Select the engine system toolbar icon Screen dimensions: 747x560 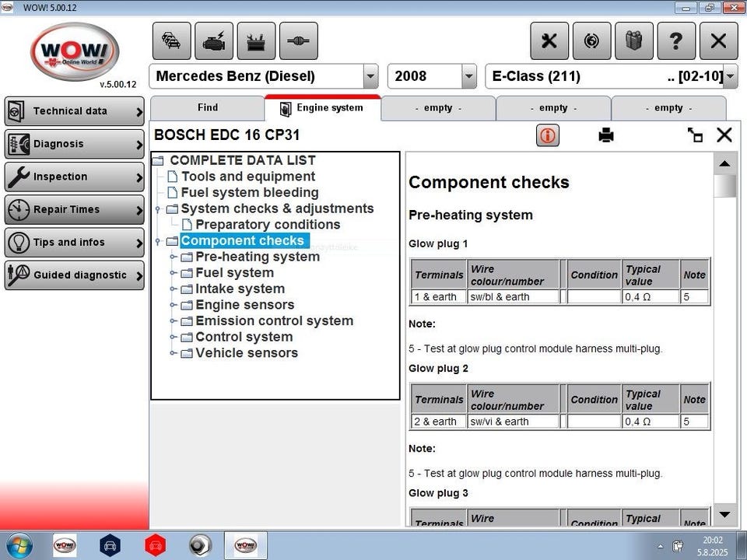coord(214,41)
